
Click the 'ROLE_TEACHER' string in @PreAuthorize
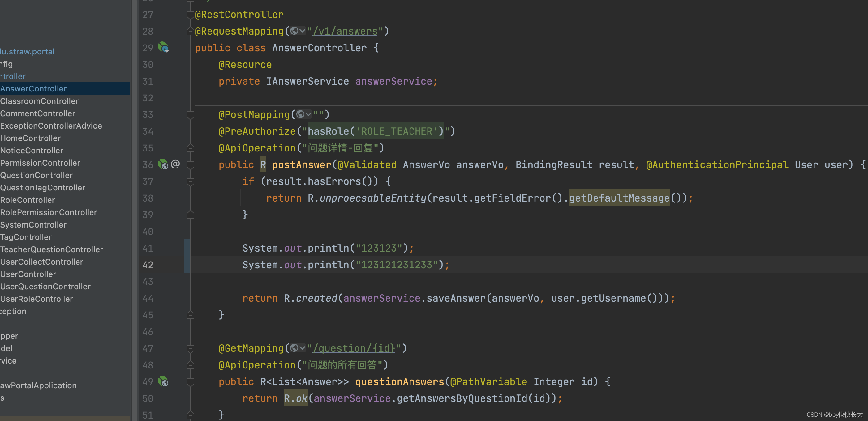tap(397, 131)
